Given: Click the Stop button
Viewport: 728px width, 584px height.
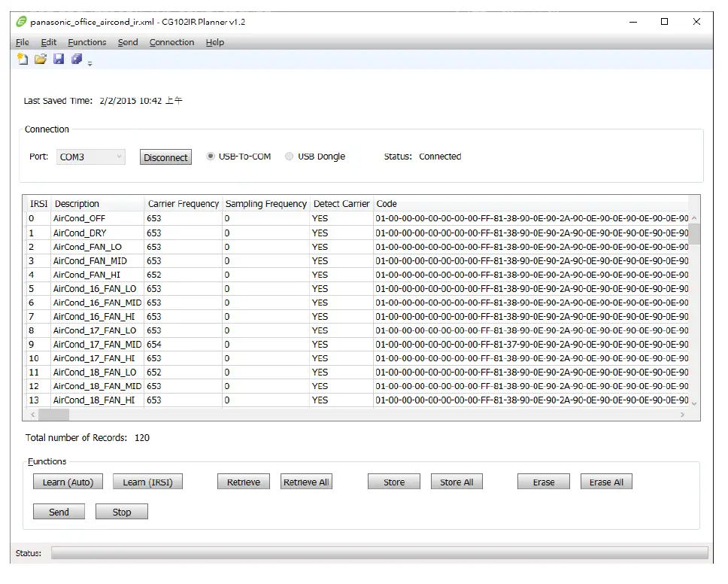Looking at the screenshot, I should pyautogui.click(x=122, y=512).
